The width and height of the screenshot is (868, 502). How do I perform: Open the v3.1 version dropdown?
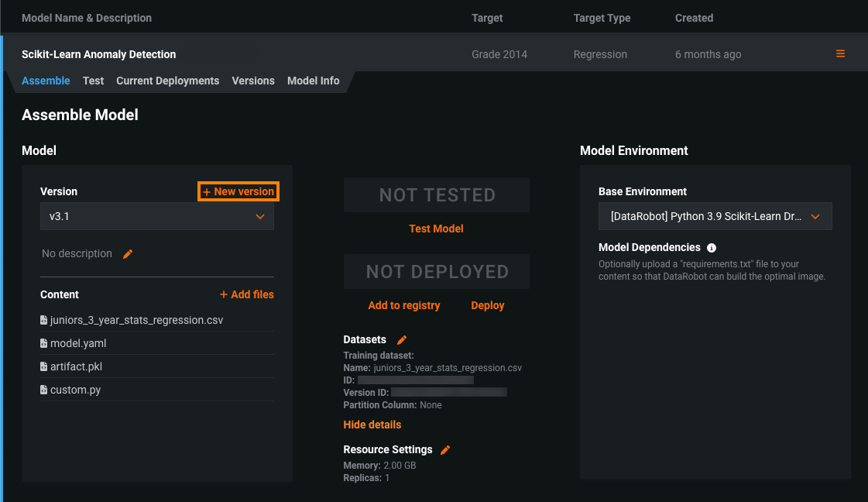point(157,217)
